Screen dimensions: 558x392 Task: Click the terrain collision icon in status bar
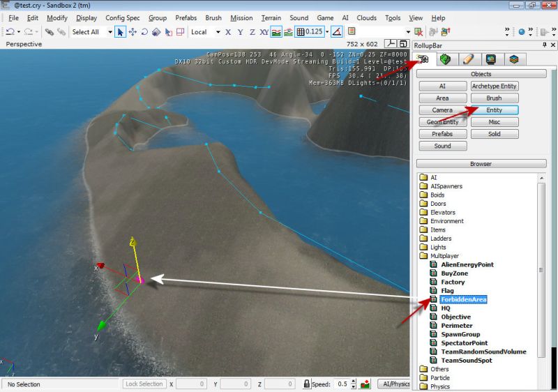tap(365, 384)
